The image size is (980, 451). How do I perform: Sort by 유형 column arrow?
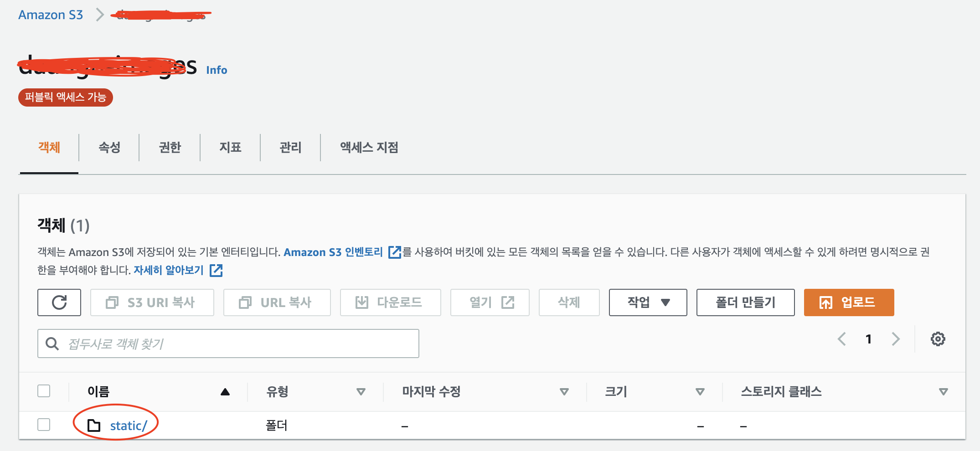361,392
